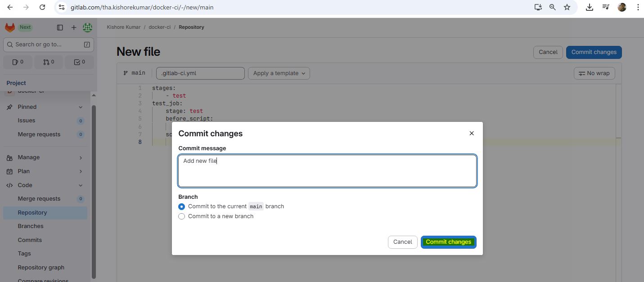
Task: Expand the Manage sidebar section
Action: [45, 157]
